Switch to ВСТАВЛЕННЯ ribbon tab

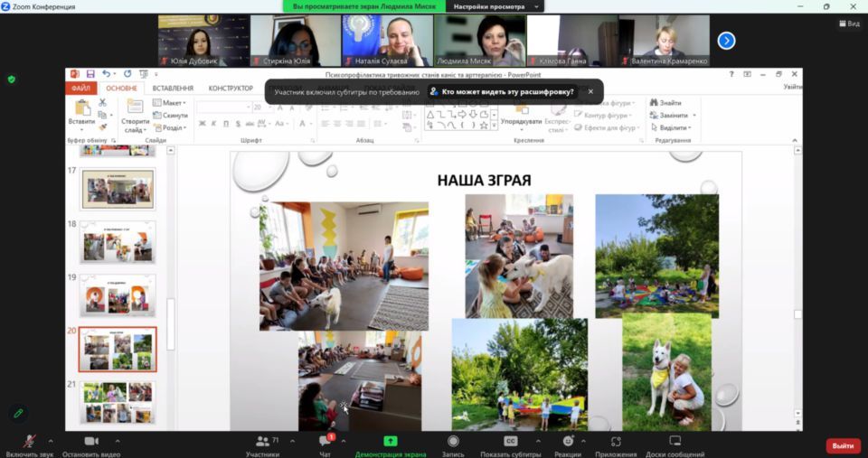tap(173, 89)
